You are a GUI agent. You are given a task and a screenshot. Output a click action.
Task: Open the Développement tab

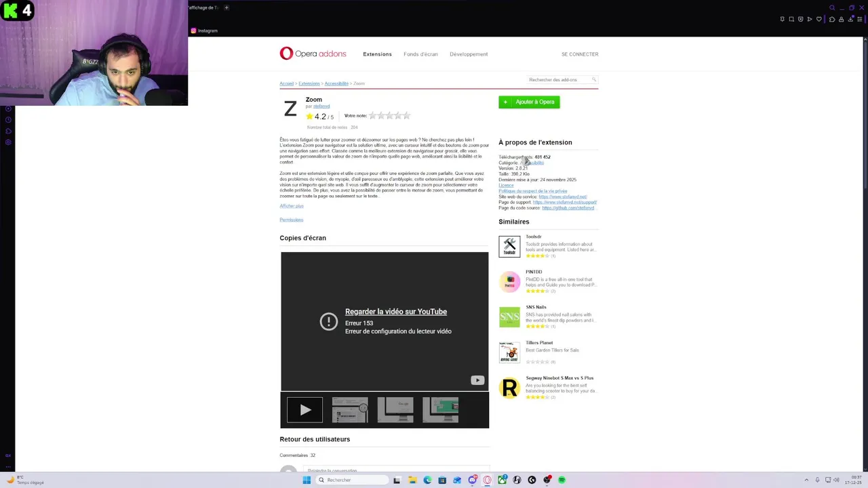[469, 54]
